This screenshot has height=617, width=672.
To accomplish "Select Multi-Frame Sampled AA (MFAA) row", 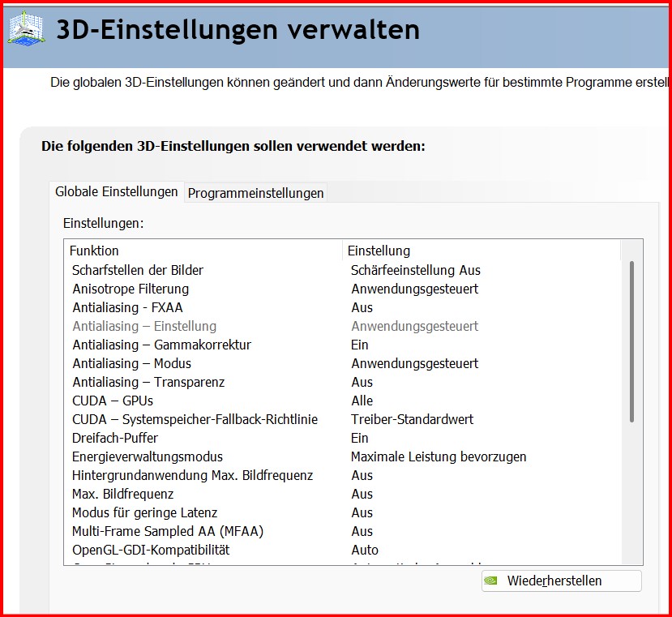I will click(x=342, y=531).
